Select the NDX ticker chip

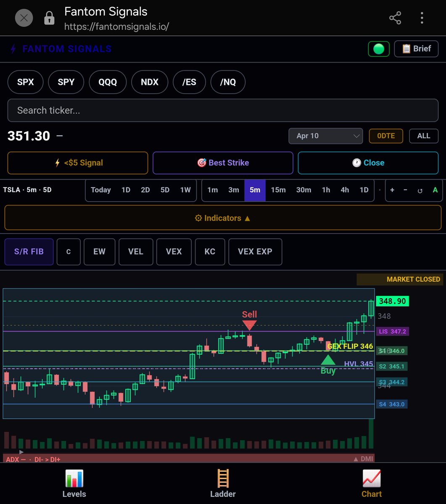point(150,82)
